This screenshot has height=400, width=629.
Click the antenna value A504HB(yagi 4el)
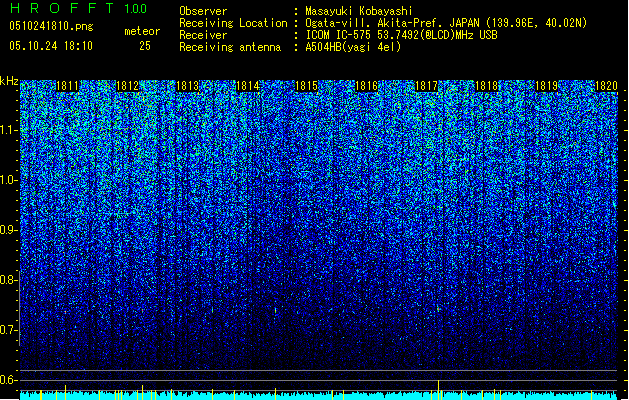353,47
